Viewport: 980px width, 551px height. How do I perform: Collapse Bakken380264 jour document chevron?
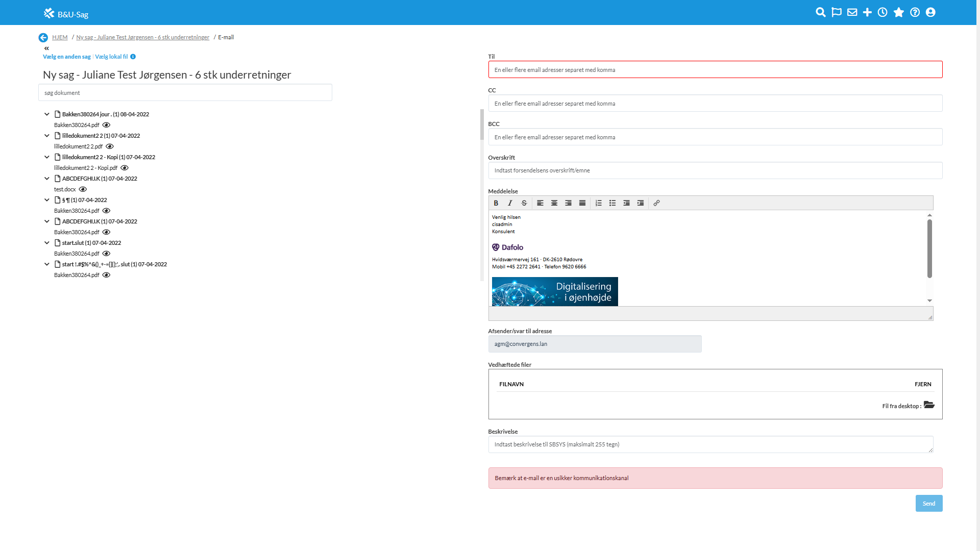47,114
